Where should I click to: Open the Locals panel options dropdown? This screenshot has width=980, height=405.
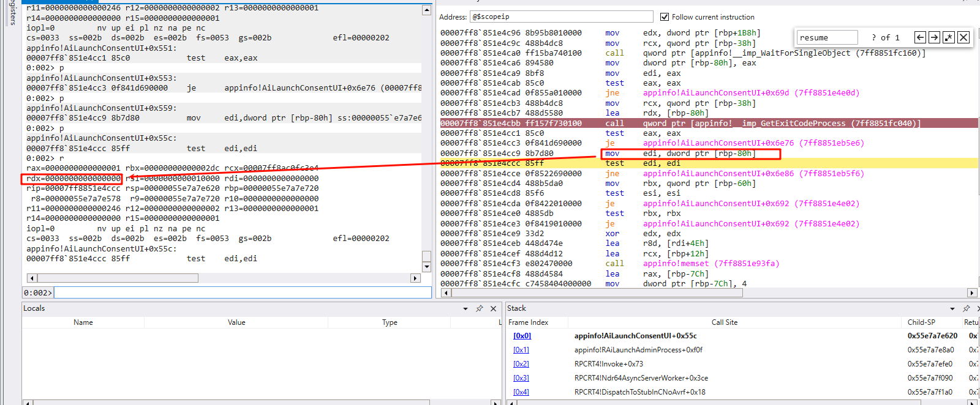click(466, 308)
